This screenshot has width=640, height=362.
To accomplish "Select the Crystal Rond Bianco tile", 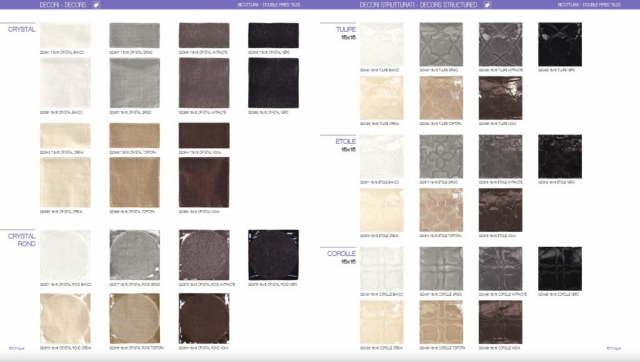I will (65, 255).
